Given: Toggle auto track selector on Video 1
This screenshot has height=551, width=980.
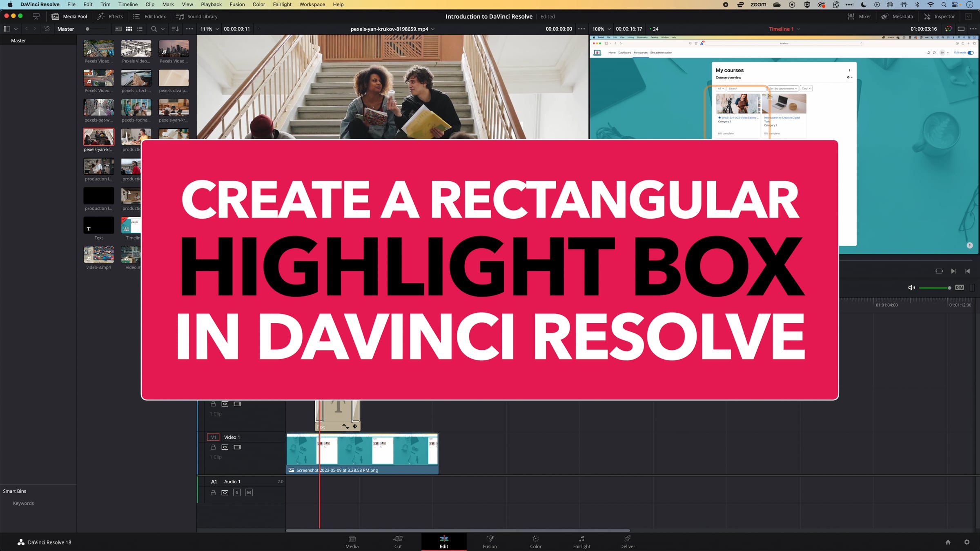Looking at the screenshot, I should click(x=225, y=447).
